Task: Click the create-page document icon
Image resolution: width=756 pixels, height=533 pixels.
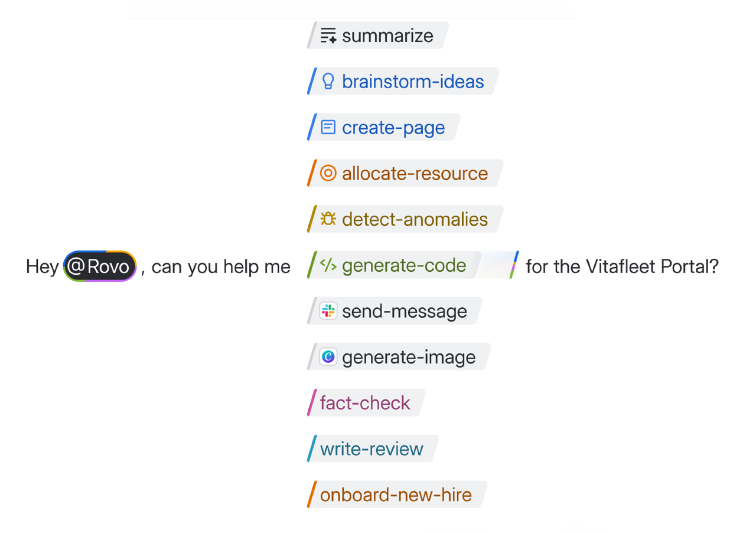Action: coord(328,128)
